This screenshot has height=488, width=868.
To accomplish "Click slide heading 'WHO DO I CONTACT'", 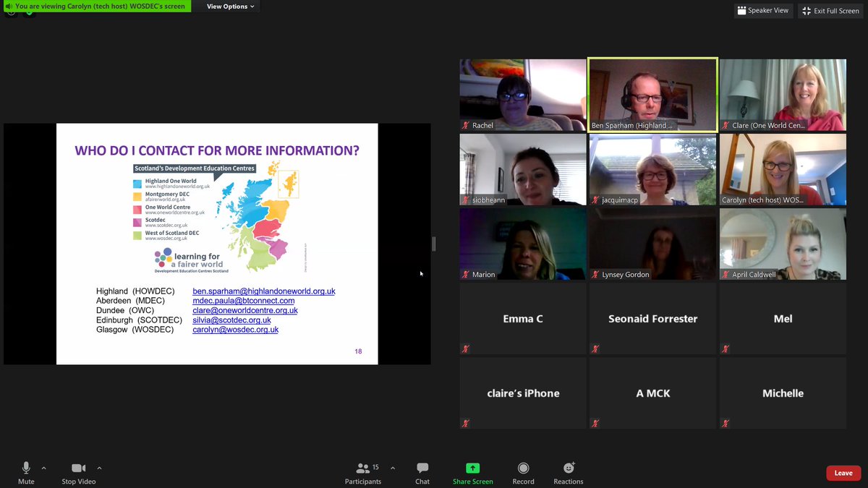I will tap(217, 150).
